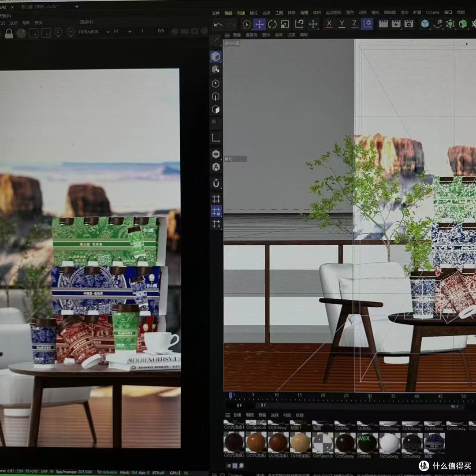Viewport: 476px width, 476px height.
Task: Activate the Rotate tool
Action: click(272, 24)
